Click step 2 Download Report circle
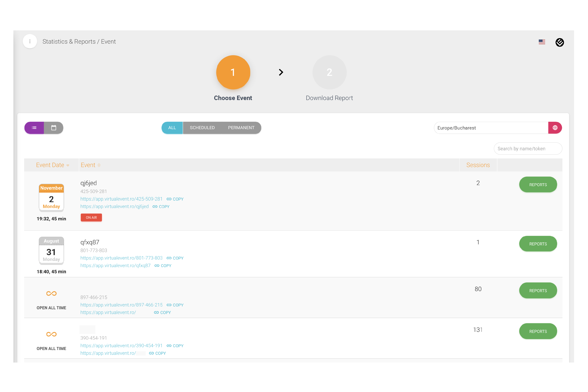Image resolution: width=588 pixels, height=392 pixels. (x=329, y=72)
